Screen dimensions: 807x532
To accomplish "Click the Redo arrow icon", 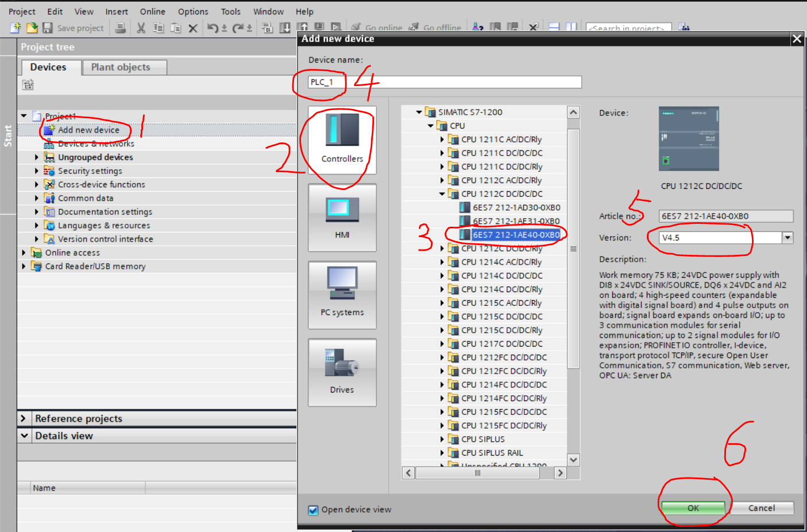I will point(238,28).
